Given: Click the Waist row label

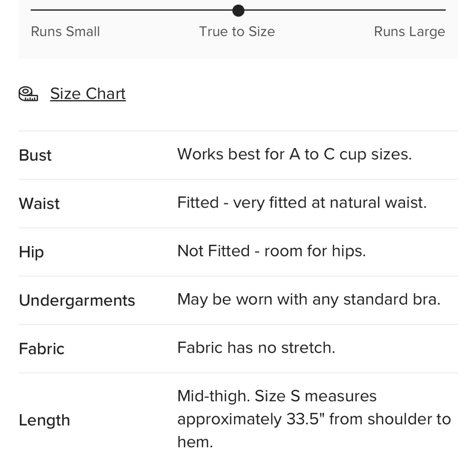Looking at the screenshot, I should coord(39,203).
